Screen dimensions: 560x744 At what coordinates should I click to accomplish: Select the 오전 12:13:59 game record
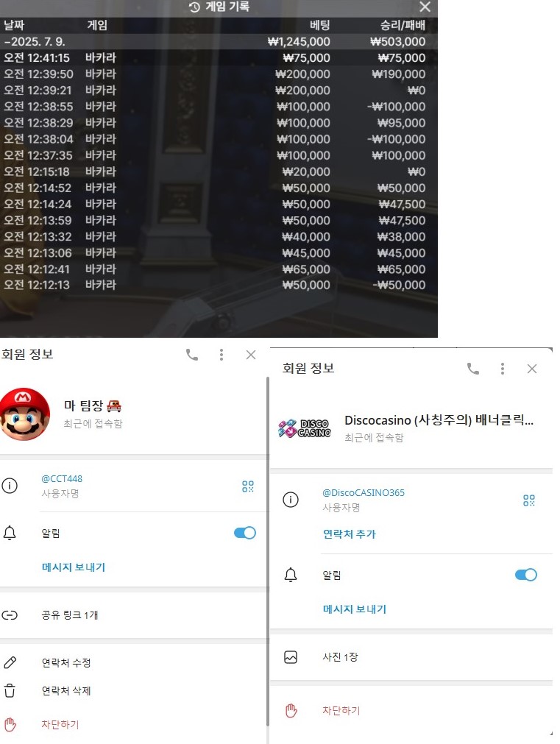(x=219, y=220)
